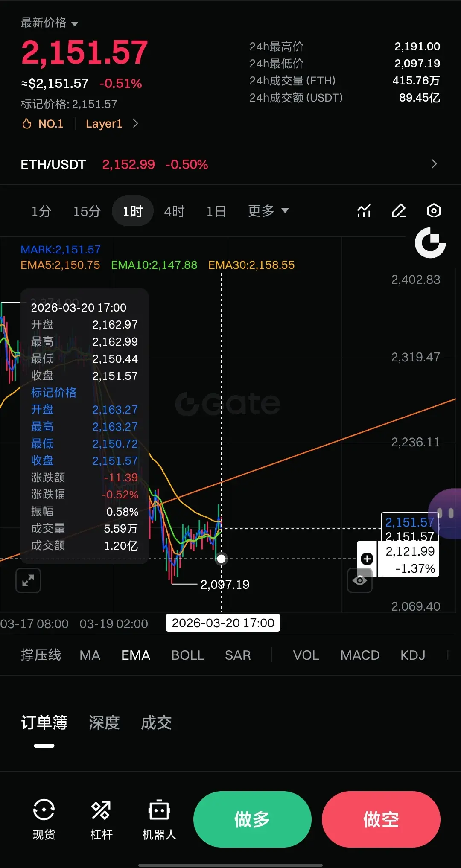
Task: Tap the plus icon beside 2,121.99
Action: [x=367, y=559]
